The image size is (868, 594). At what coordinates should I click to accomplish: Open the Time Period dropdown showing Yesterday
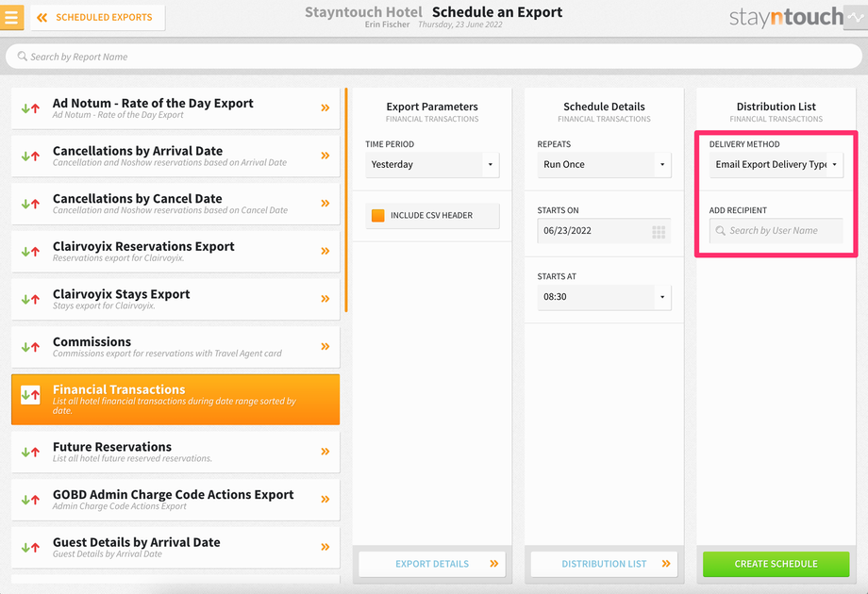(432, 165)
